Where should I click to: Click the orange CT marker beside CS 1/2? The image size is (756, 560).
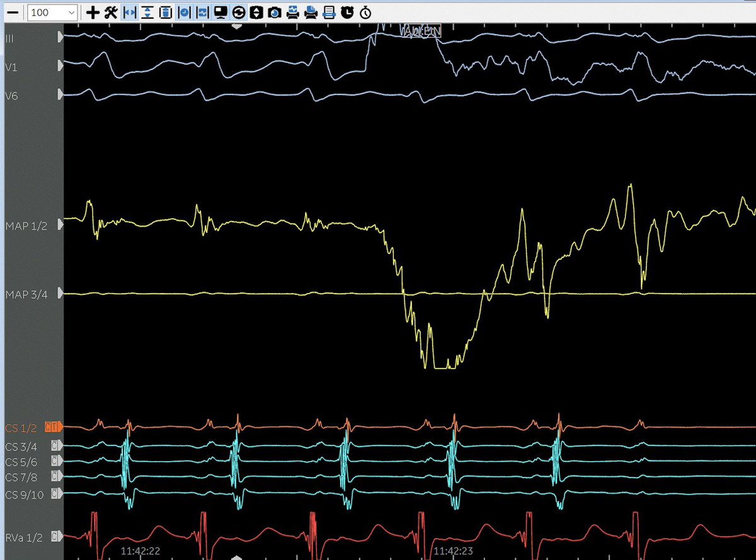point(53,427)
